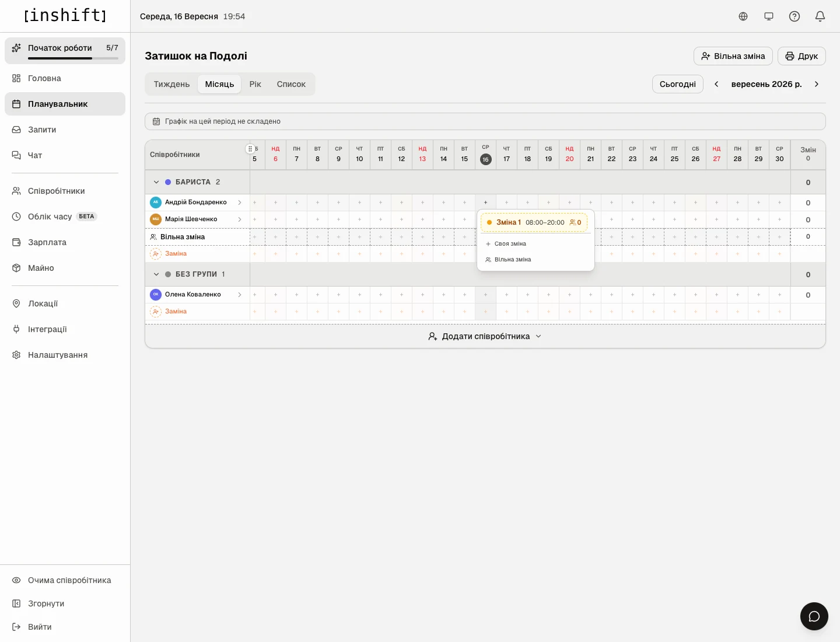The image size is (840, 642).
Task: Collapse sidebar with Згорнути
Action: tap(65, 603)
